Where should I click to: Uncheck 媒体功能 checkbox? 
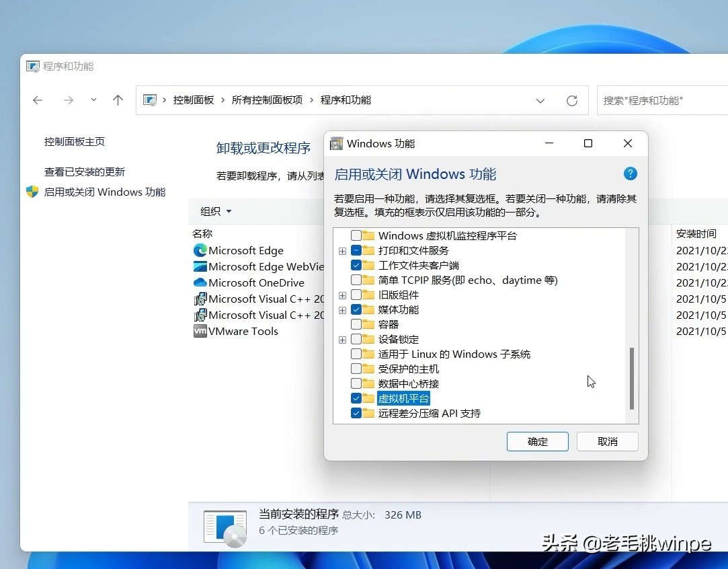point(356,309)
